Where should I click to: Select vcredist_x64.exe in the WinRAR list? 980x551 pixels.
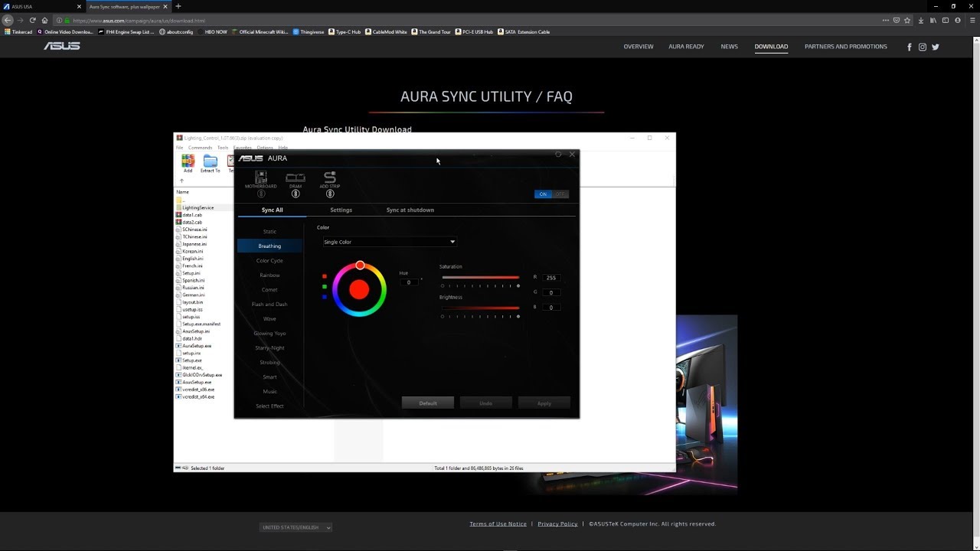195,396
